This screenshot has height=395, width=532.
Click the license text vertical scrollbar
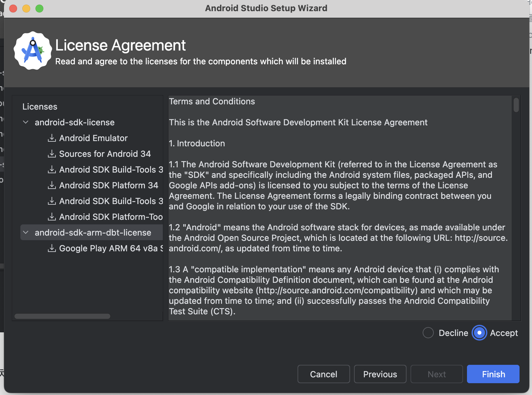point(516,105)
